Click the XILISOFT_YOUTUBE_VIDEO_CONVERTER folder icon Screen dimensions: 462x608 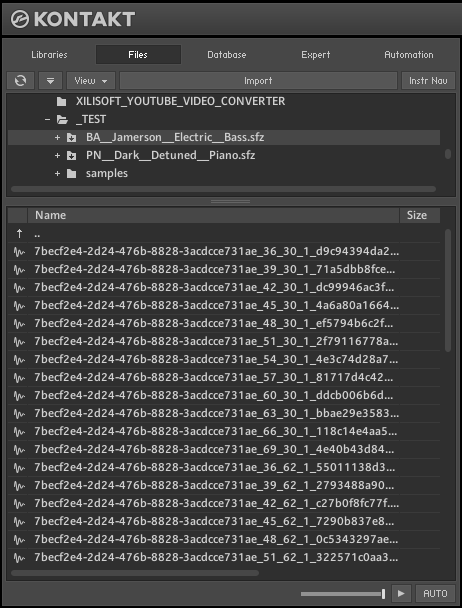pyautogui.click(x=61, y=102)
